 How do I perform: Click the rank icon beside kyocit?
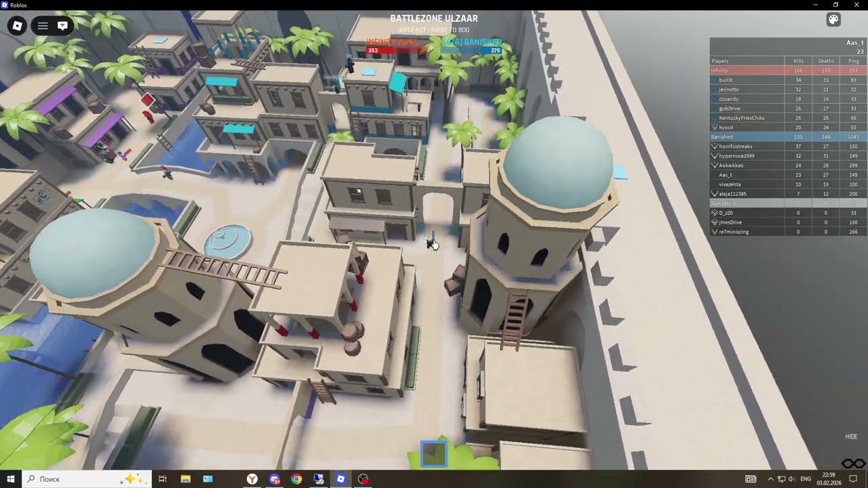[x=714, y=127]
